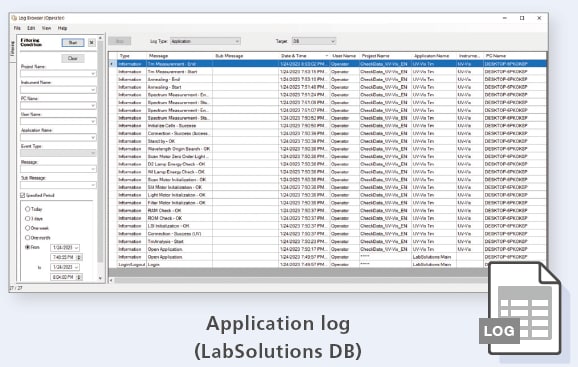Open the To date picker dropdown
Viewport: 578px width, 367px height.
[76, 267]
